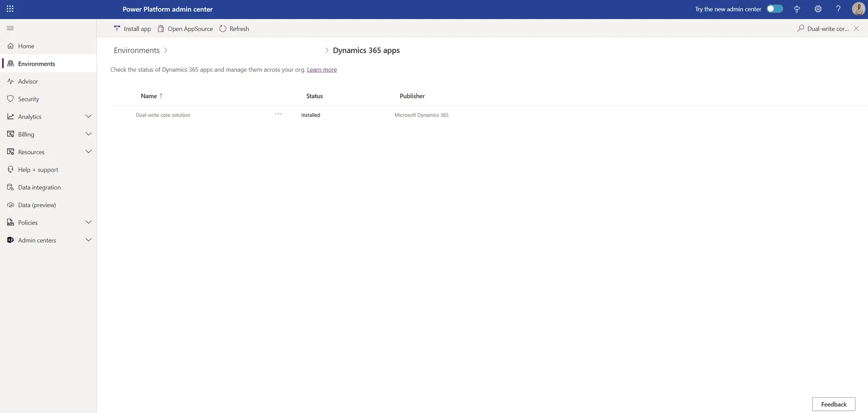Screen dimensions: 868x413
Task: Open the account profile picture
Action: [x=858, y=9]
